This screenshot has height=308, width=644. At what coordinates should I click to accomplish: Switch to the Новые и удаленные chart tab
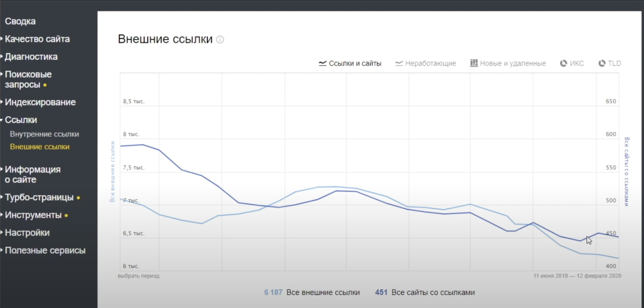pyautogui.click(x=513, y=63)
